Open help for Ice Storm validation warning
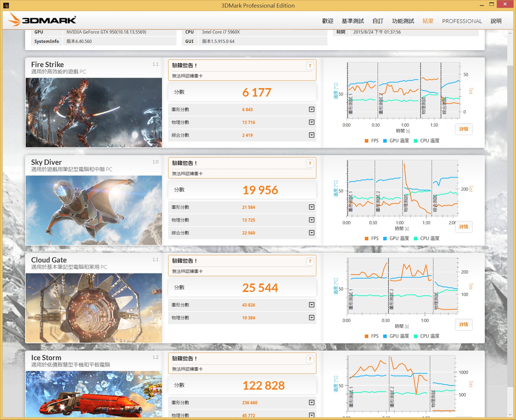This screenshot has width=516, height=420. (310, 359)
